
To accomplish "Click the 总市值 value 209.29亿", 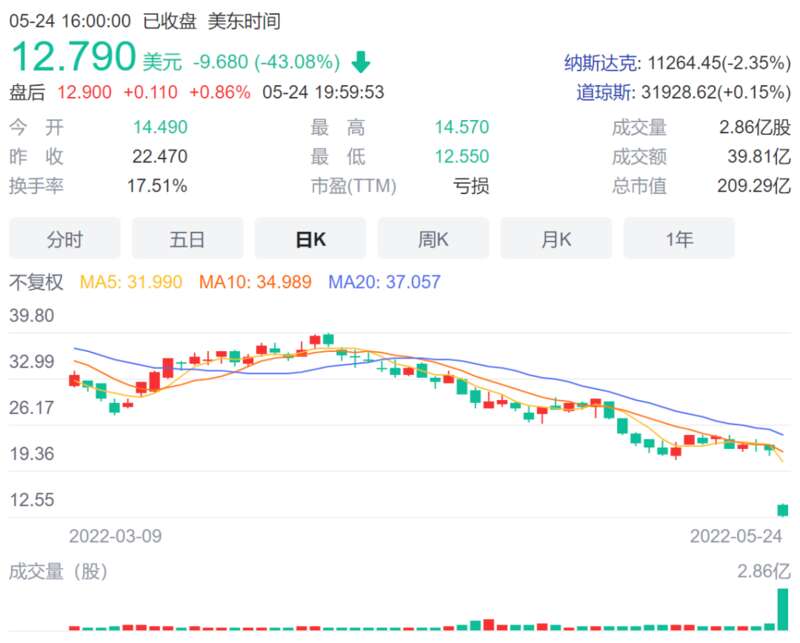I will coord(754,186).
